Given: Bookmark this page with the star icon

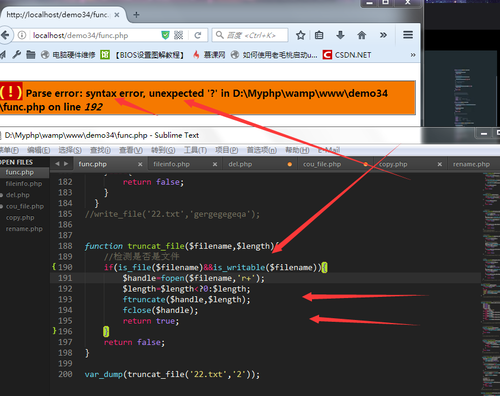Looking at the screenshot, I should [x=301, y=35].
